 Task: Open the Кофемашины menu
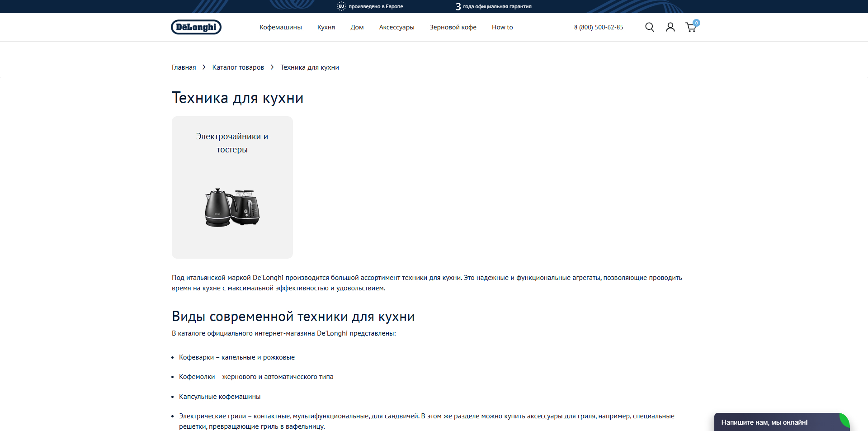(x=280, y=27)
